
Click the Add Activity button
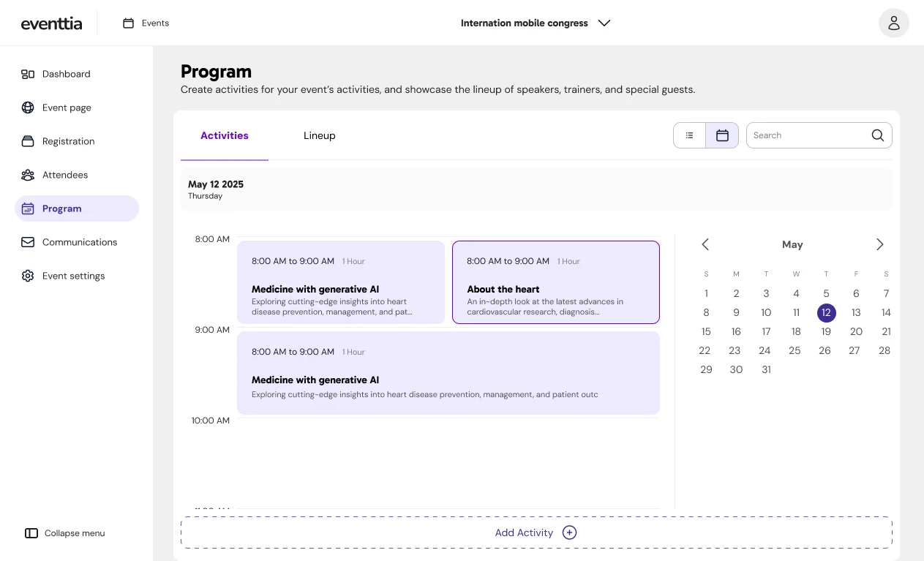(536, 532)
